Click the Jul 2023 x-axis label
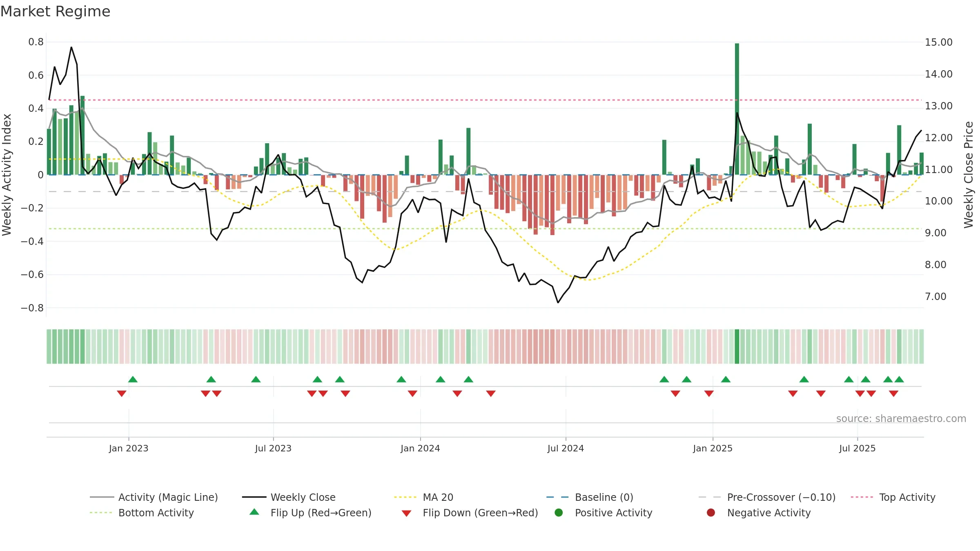 273,448
